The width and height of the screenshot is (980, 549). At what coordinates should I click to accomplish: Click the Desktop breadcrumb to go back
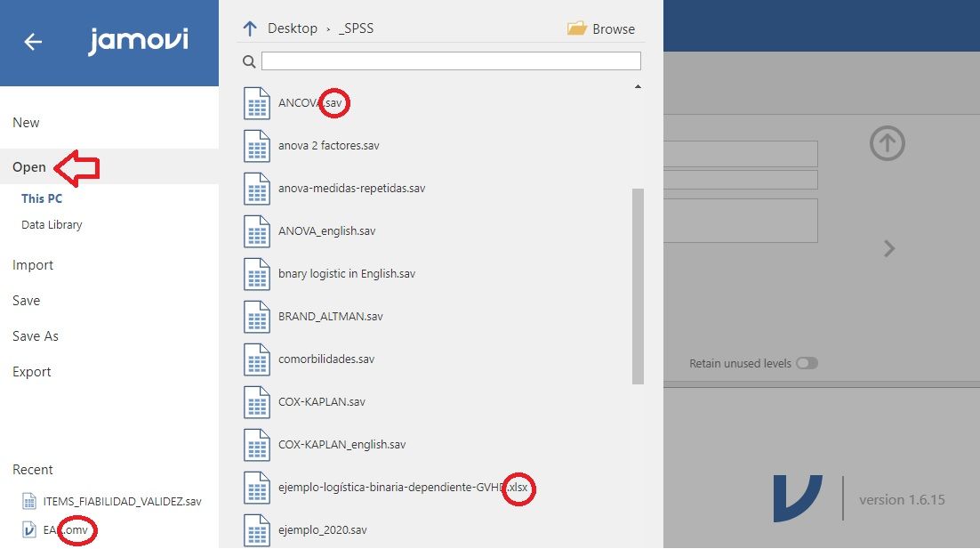[292, 28]
